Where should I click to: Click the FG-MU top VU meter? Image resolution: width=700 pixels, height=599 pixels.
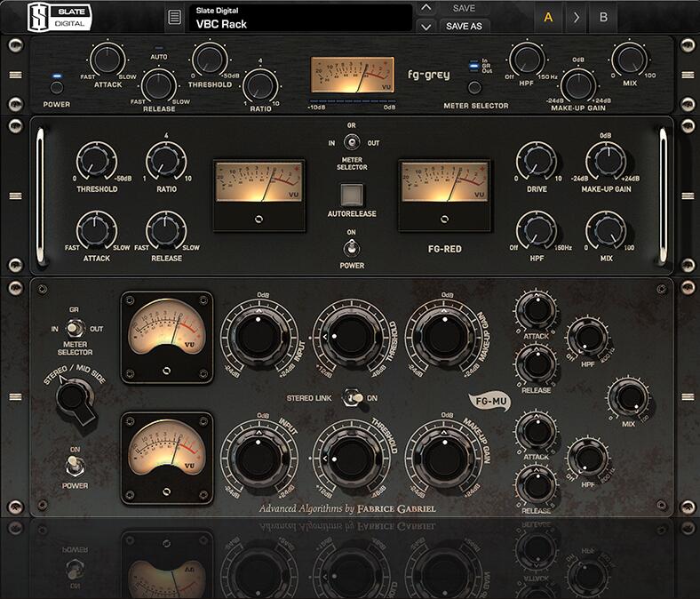coord(166,337)
